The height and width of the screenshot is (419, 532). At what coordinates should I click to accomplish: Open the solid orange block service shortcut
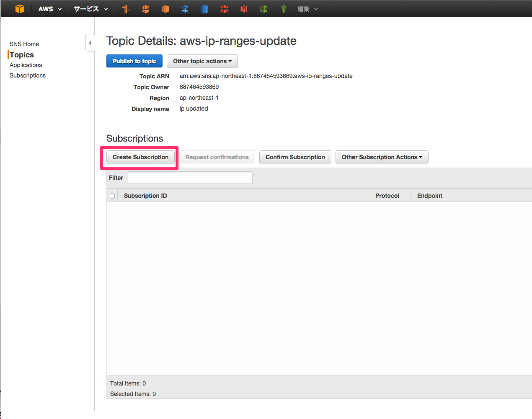165,9
